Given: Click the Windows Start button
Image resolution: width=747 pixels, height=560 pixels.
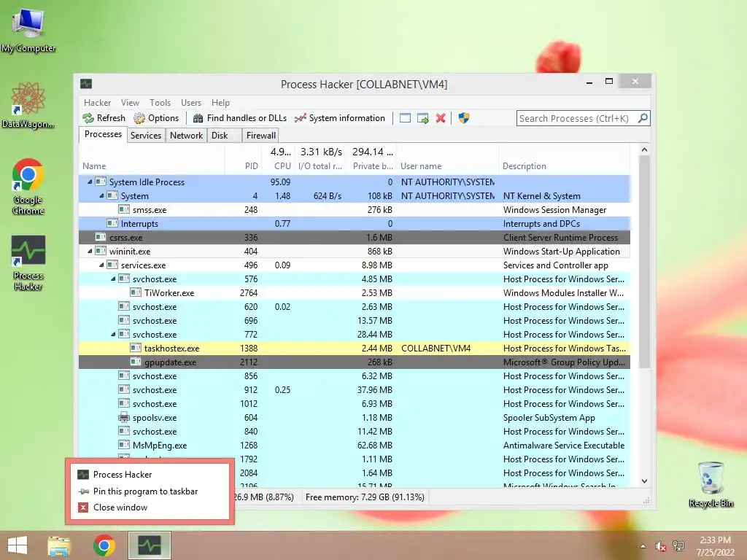Looking at the screenshot, I should click(18, 545).
